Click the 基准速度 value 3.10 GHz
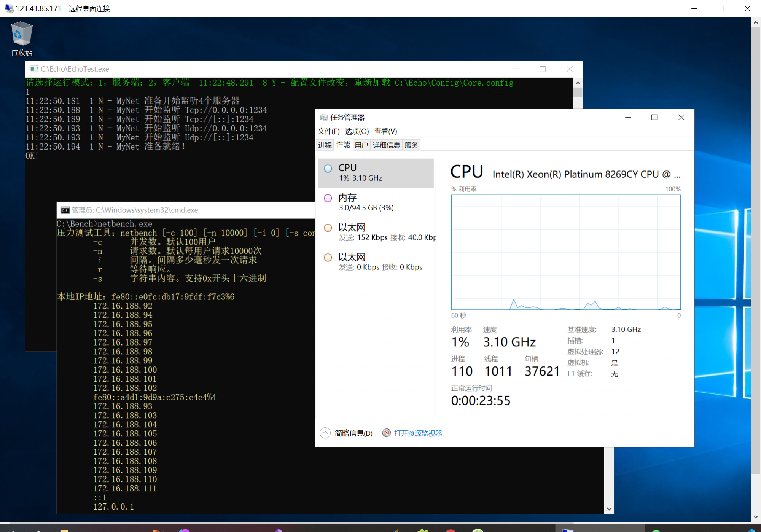This screenshot has width=761, height=532. (x=626, y=329)
